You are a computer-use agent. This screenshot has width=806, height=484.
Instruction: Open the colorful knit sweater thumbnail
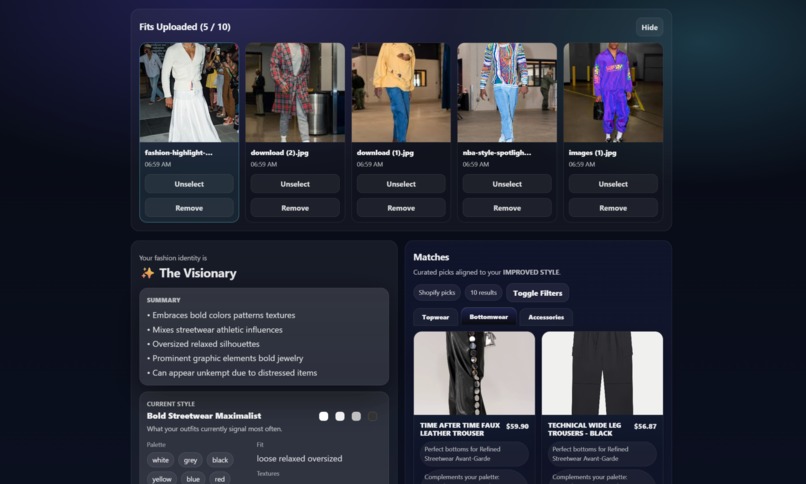507,92
